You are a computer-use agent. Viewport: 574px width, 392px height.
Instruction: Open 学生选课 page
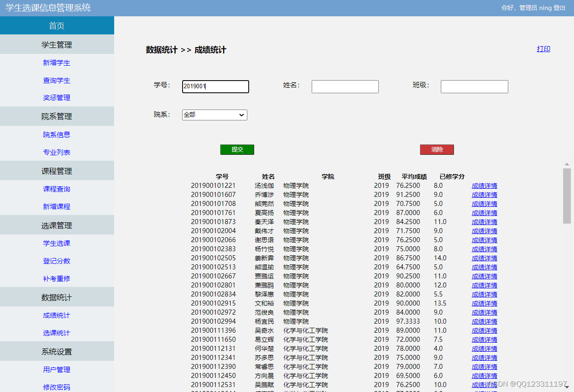[x=57, y=244]
